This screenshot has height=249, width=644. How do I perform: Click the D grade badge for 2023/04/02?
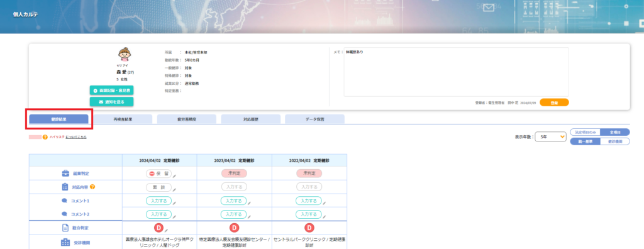coord(234,228)
